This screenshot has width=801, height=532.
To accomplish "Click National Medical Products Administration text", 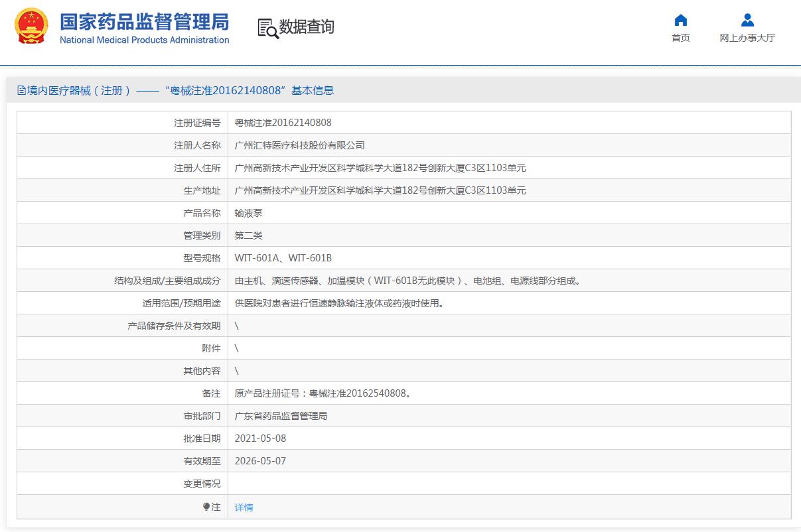I will [x=145, y=40].
